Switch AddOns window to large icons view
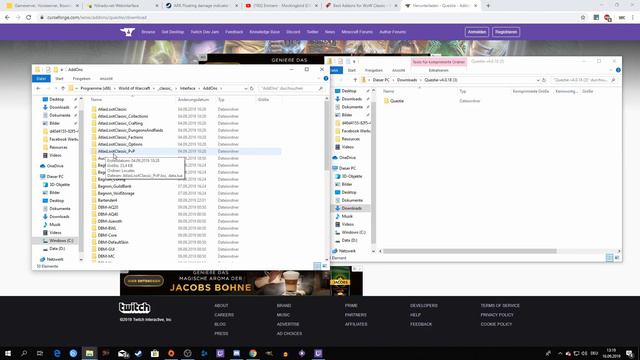Viewport: 640px width, 360px height. pyautogui.click(x=324, y=266)
